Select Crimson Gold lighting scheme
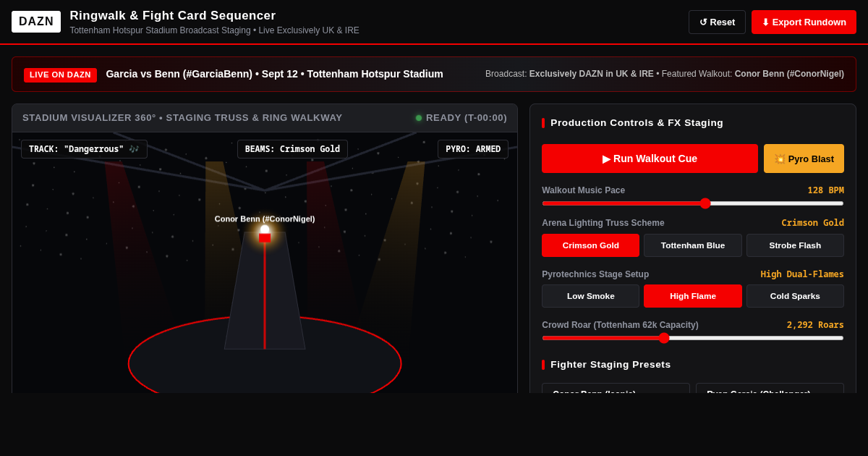 click(590, 245)
